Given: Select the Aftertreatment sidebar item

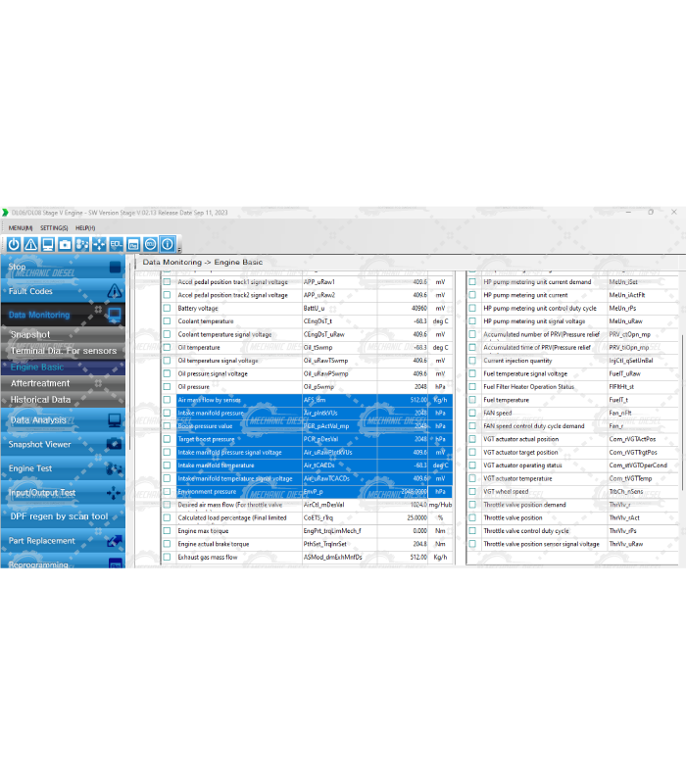Looking at the screenshot, I should tap(41, 384).
